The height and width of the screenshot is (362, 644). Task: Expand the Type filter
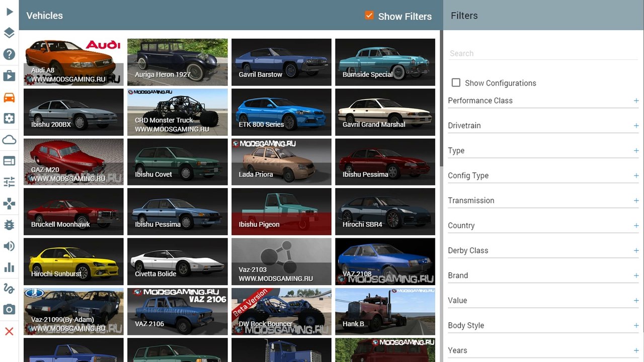[x=543, y=150]
